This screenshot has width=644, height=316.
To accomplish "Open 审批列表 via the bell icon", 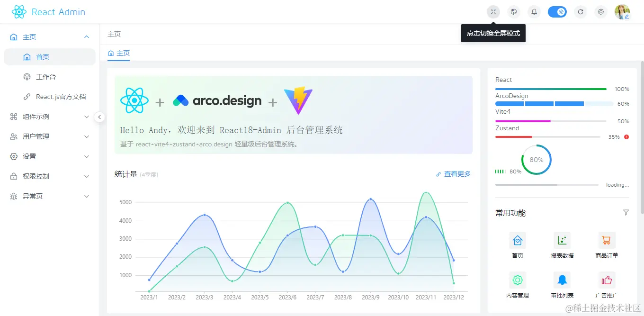I will (562, 280).
